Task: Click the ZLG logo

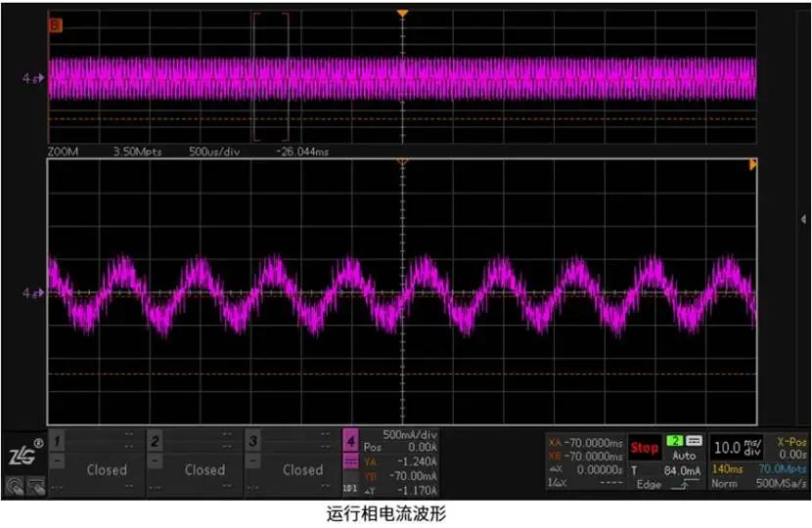Action: tap(24, 454)
